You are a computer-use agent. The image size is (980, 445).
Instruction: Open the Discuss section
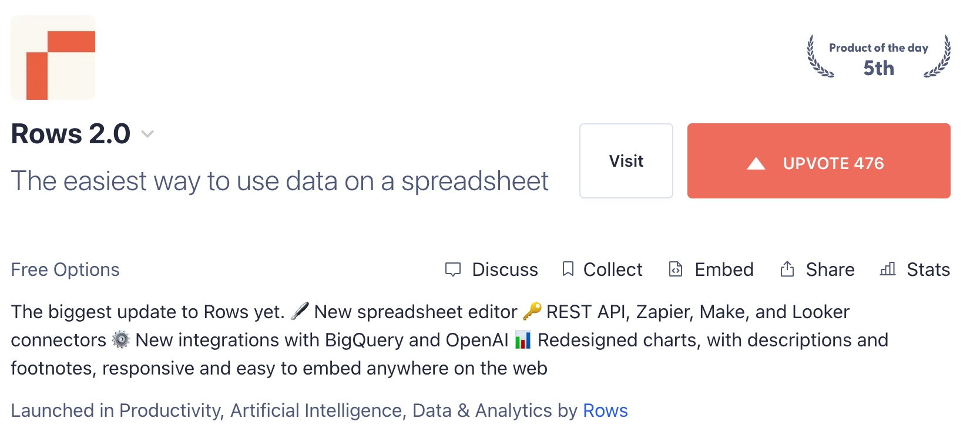click(x=505, y=269)
